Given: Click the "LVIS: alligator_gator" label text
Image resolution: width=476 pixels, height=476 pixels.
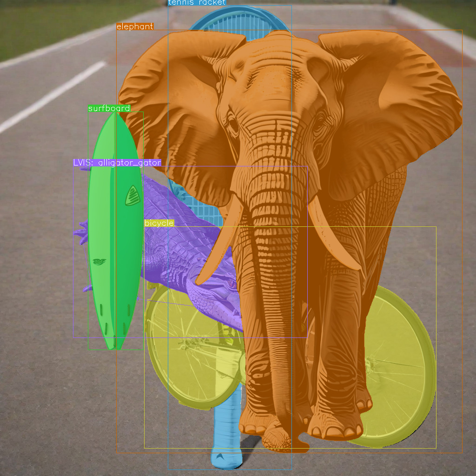Looking at the screenshot, I should coord(117,163).
